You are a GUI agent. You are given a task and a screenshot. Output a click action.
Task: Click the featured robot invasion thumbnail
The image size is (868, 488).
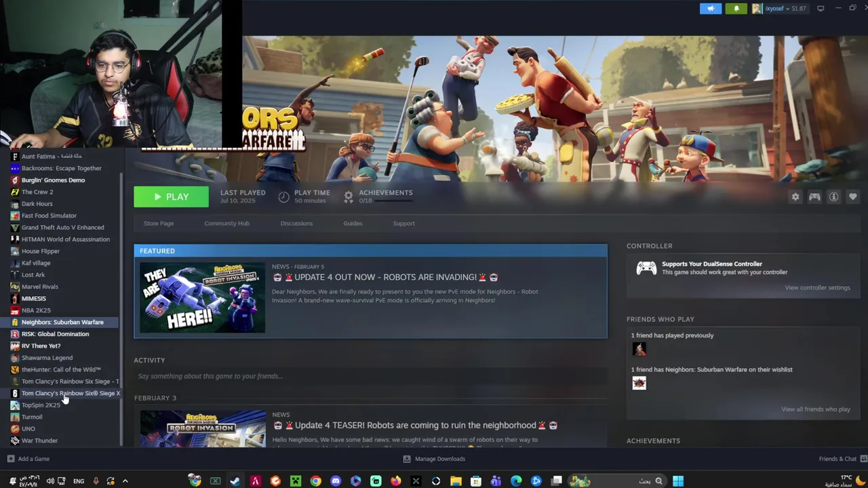[x=203, y=298]
